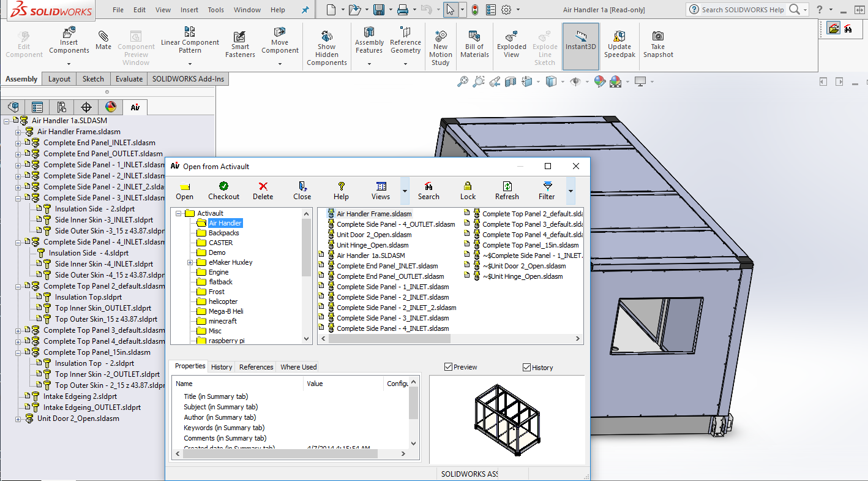Expand Air Handler Frame.sldasm node
This screenshot has height=481, width=868.
(x=18, y=132)
